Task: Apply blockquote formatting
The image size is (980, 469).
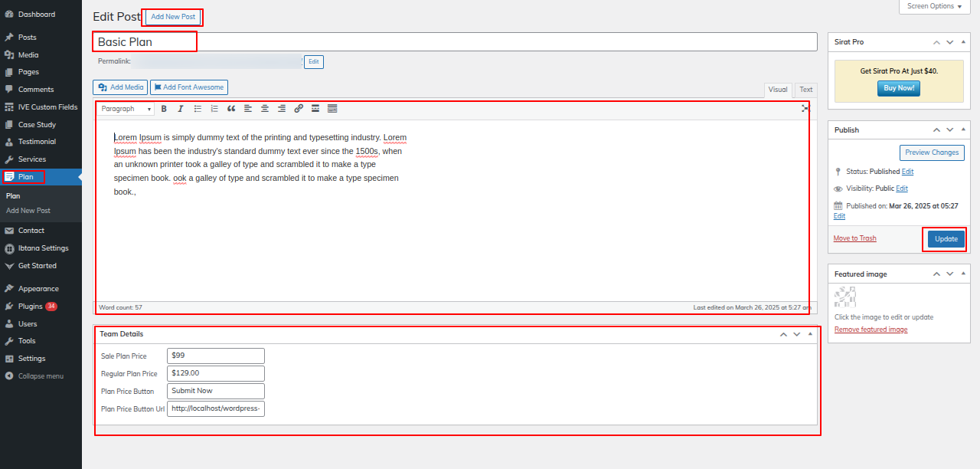Action: click(231, 109)
